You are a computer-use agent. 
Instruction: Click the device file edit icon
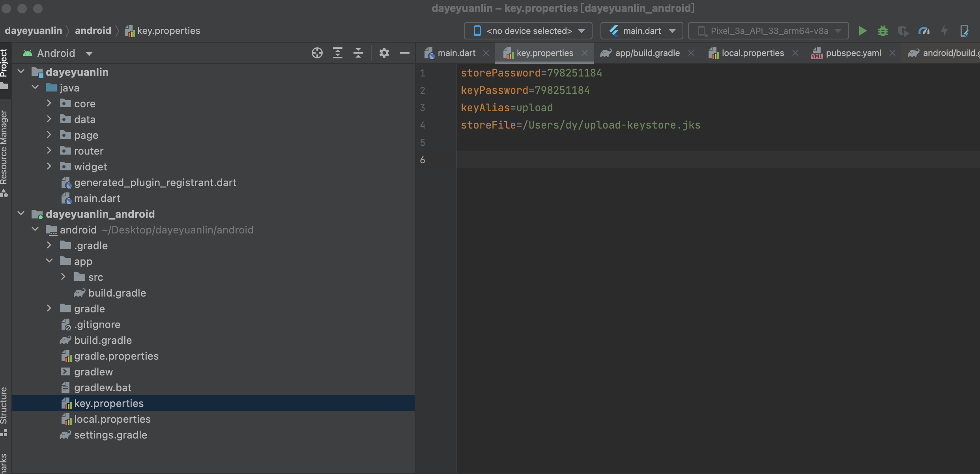pos(964,31)
